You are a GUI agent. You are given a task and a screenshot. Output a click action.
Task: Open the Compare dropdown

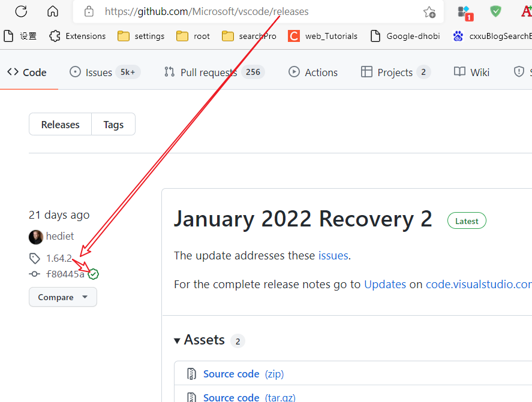[x=63, y=297]
